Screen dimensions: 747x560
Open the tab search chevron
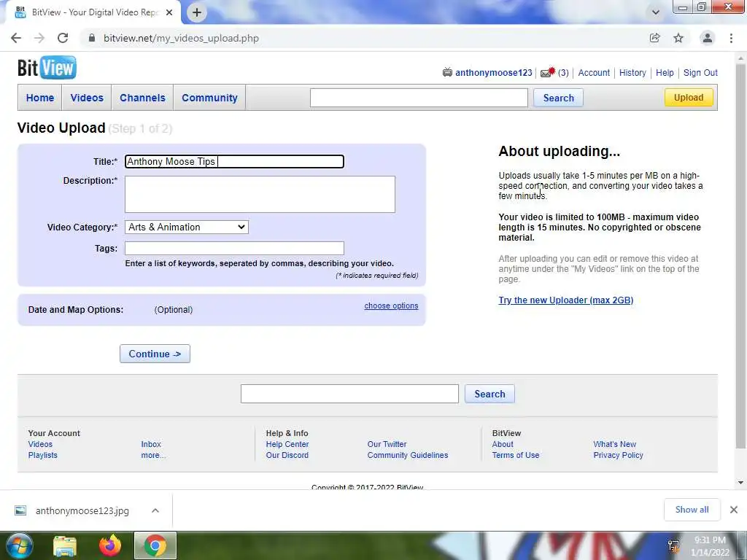point(656,12)
